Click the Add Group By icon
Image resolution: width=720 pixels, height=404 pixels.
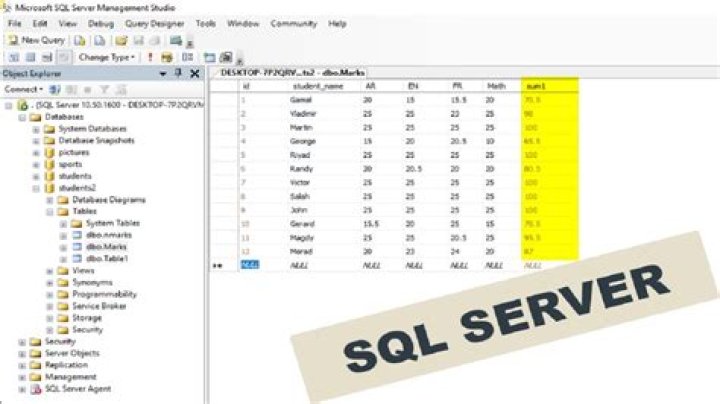[x=187, y=57]
